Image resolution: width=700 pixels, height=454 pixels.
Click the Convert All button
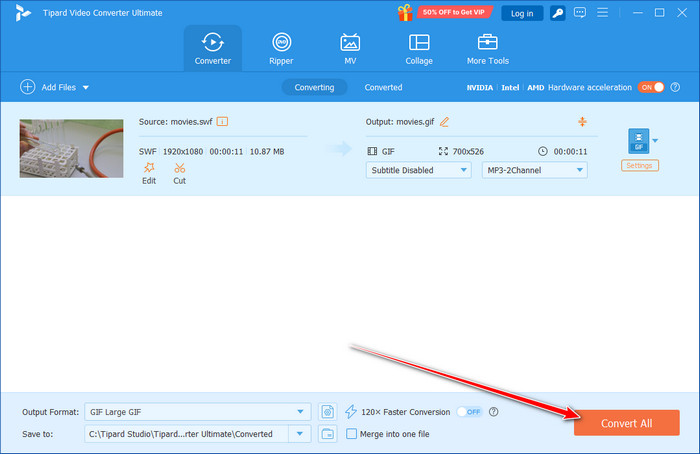(x=626, y=423)
